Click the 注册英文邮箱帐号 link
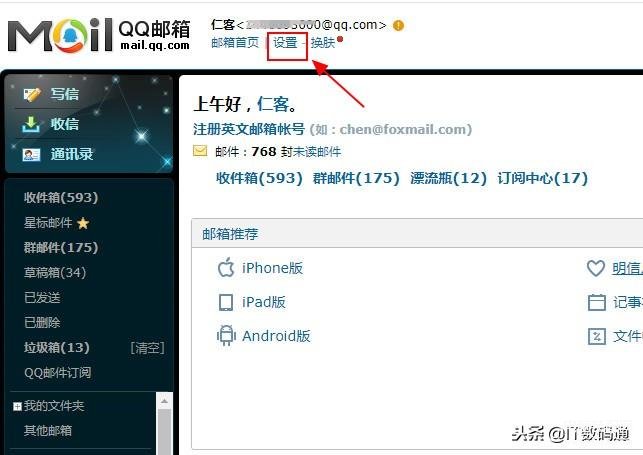643x455 pixels. 249,129
